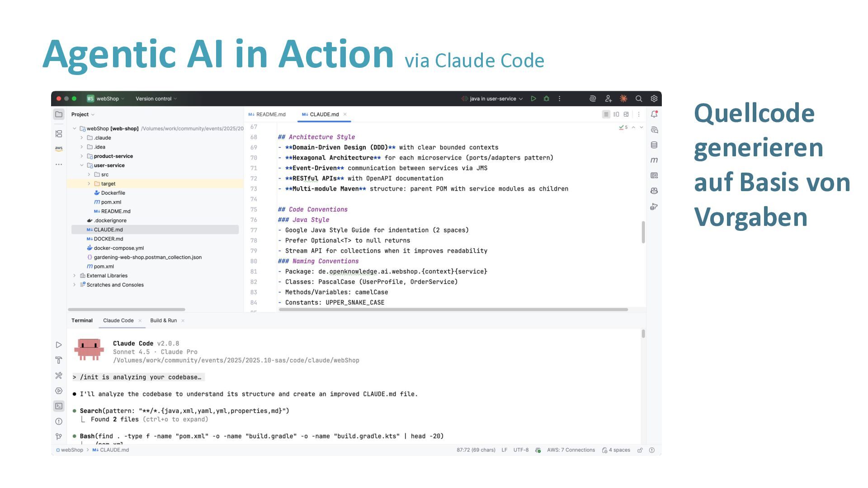Open the Terminal tool window icon
Viewport: 868px width, 488px height.
click(x=59, y=406)
